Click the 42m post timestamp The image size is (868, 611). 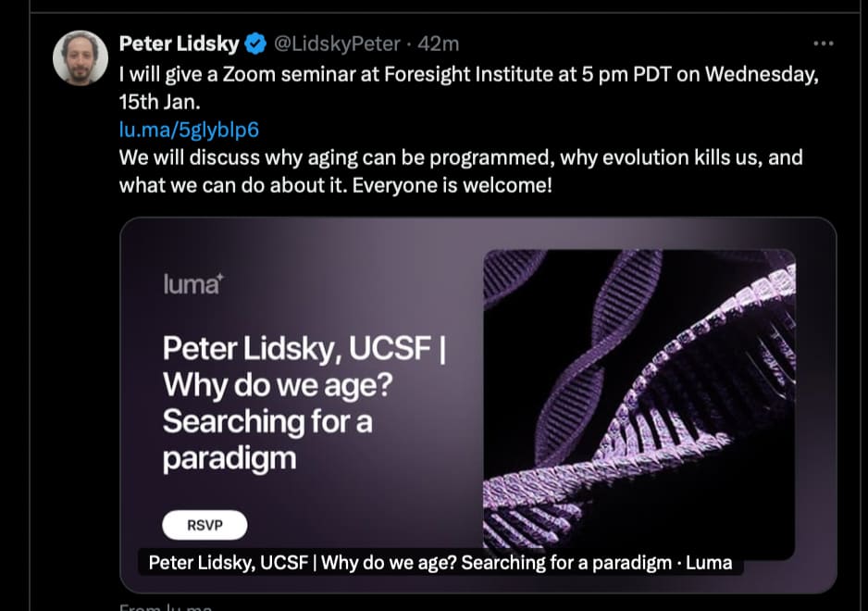coord(439,44)
